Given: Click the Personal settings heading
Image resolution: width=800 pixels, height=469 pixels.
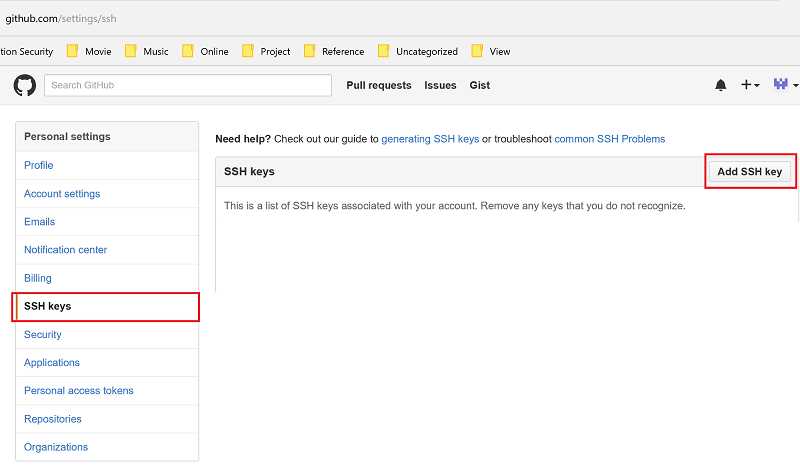Looking at the screenshot, I should [67, 137].
